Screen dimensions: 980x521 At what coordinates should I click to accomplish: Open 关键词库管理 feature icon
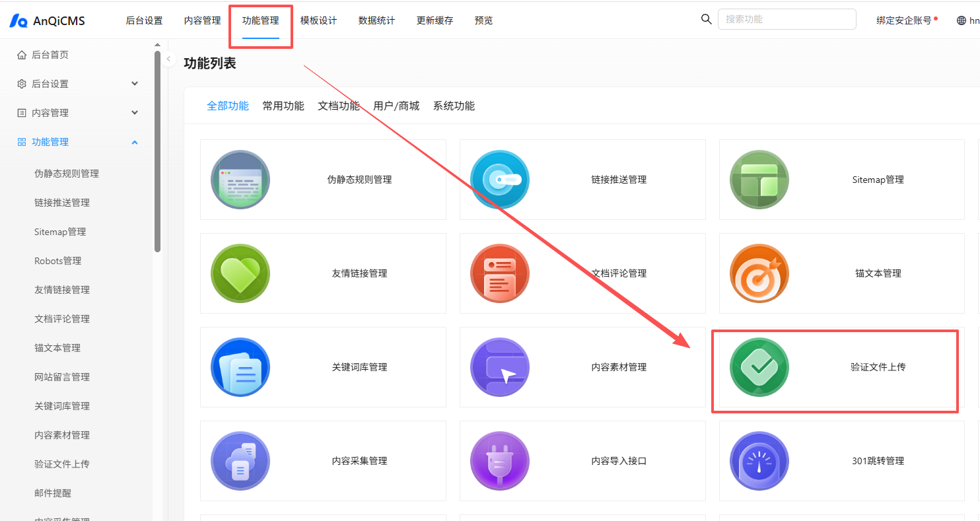tap(240, 367)
